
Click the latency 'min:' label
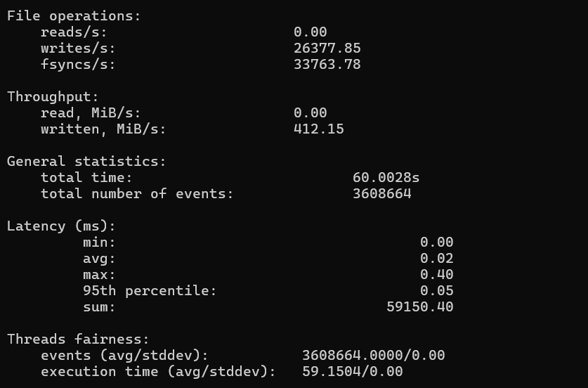[x=99, y=242]
